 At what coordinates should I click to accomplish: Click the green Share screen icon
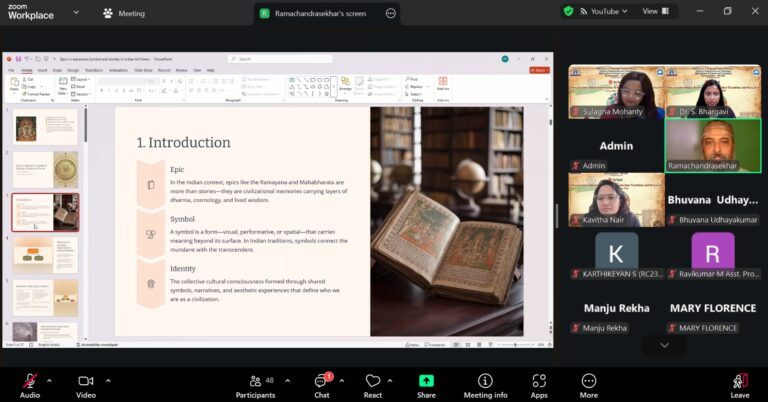click(x=426, y=381)
